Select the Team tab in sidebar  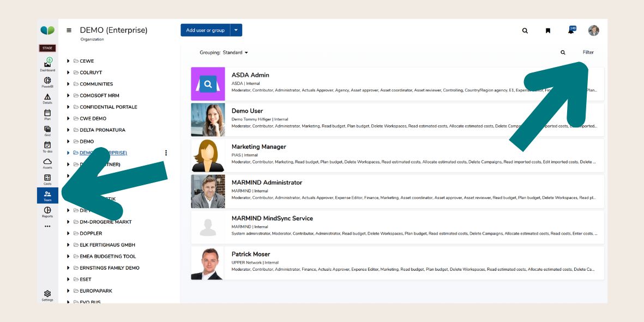coord(47,195)
